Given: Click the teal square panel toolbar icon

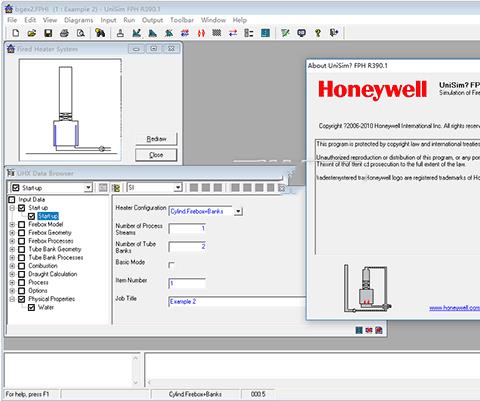Looking at the screenshot, I should click(x=265, y=33).
